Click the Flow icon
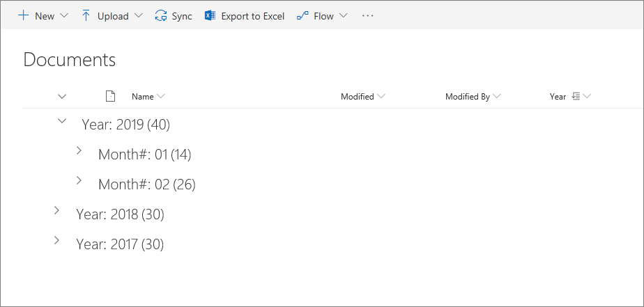Screen dimensions: 644x307 (x=302, y=15)
